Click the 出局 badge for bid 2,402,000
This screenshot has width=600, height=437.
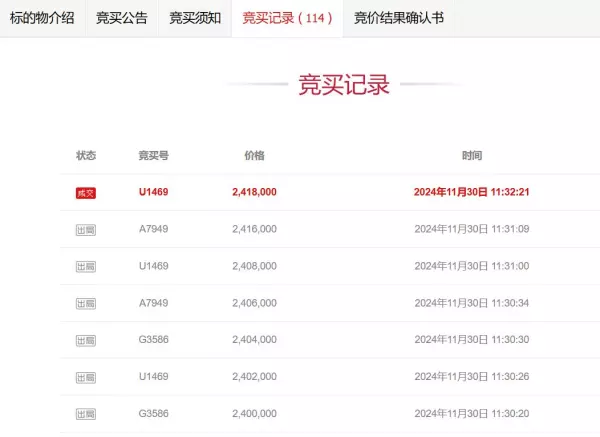click(86, 378)
